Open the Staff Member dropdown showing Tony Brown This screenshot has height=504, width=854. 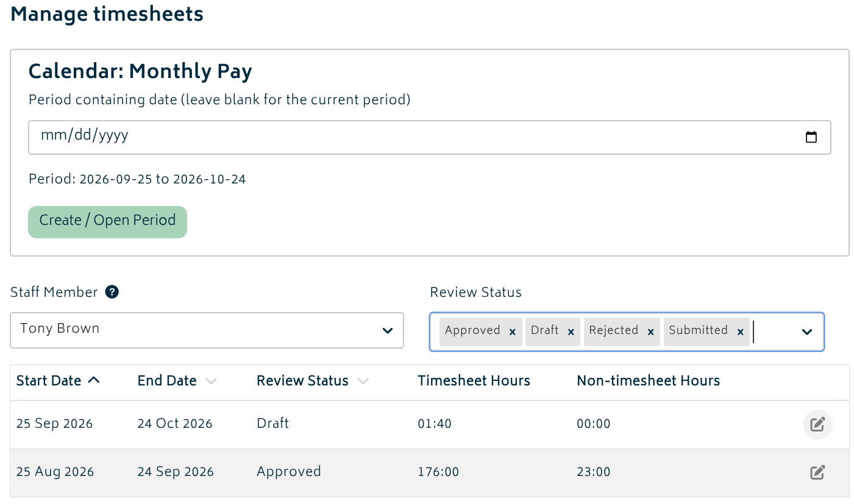[207, 330]
